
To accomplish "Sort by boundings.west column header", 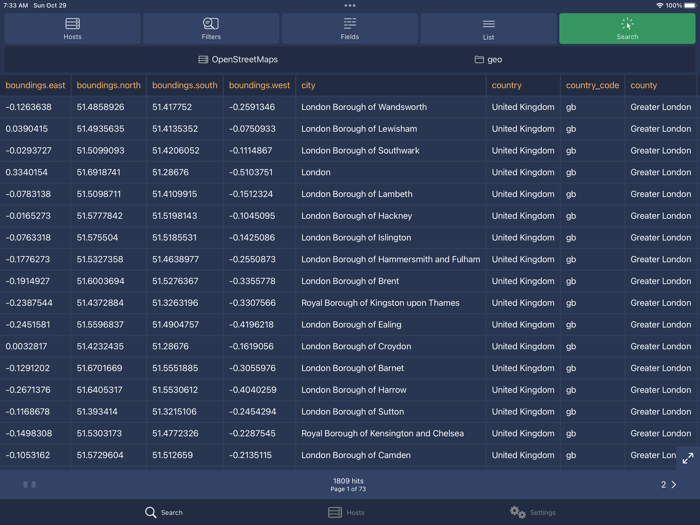I will pos(259,85).
